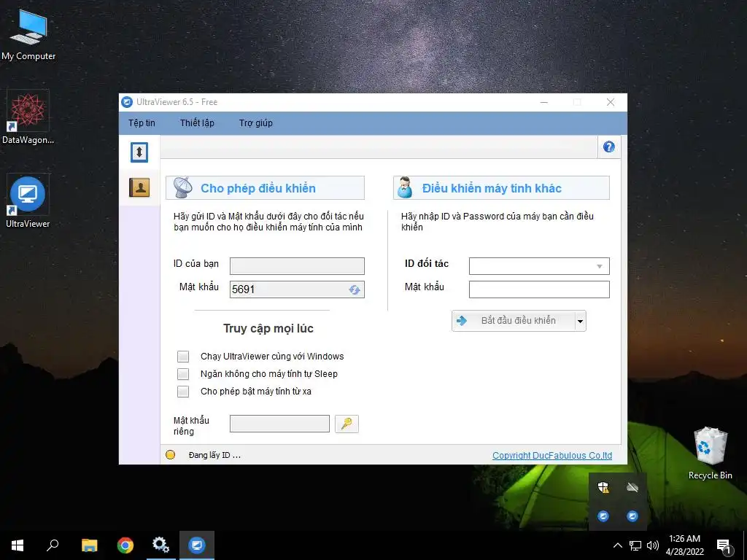
Task: Click the Bắt đầu điều khiển button
Action: pyautogui.click(x=514, y=321)
